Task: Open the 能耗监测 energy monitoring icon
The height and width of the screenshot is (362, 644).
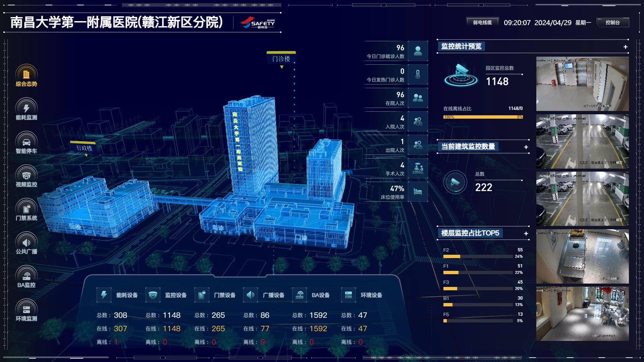Action: 26,108
